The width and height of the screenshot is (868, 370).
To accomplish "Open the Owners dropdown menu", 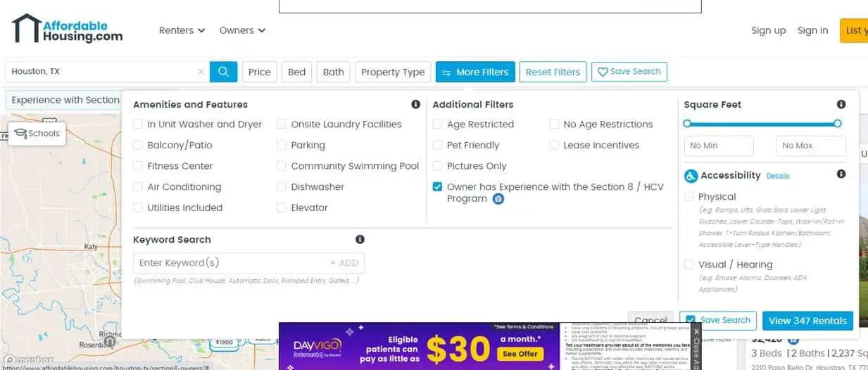I will click(242, 30).
